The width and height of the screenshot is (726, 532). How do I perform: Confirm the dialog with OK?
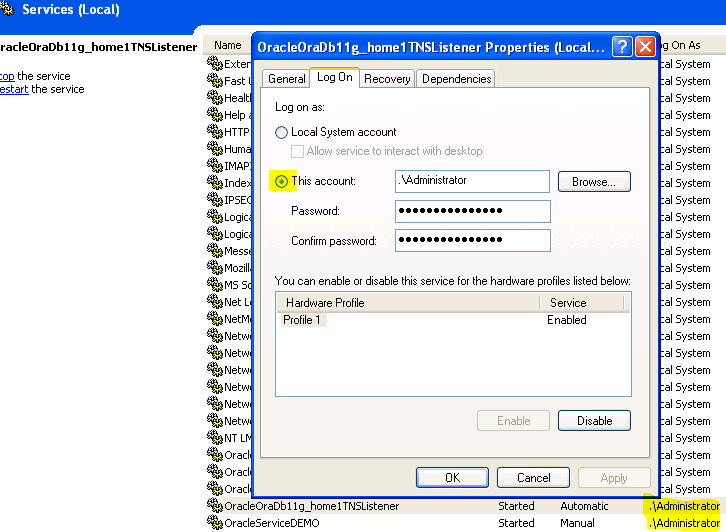[x=452, y=477]
